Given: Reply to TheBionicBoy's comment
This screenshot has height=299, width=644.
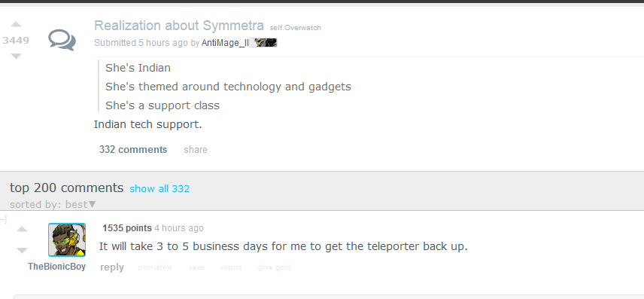Looking at the screenshot, I should [x=111, y=267].
